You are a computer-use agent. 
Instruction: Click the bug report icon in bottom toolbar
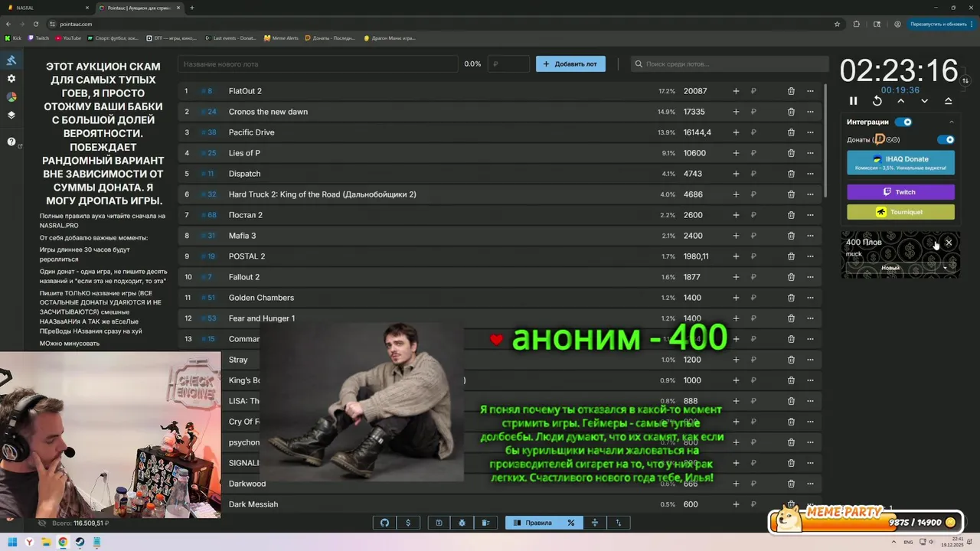pos(462,523)
